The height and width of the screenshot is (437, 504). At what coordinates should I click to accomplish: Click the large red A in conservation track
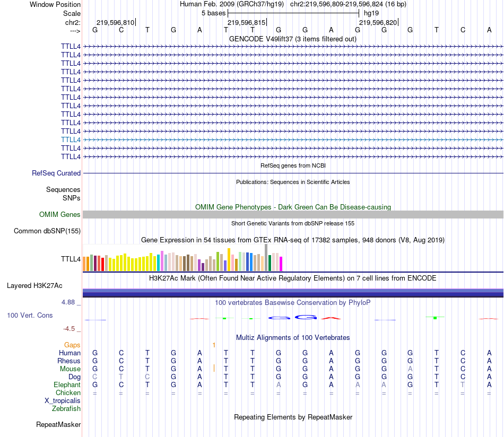[x=331, y=318]
